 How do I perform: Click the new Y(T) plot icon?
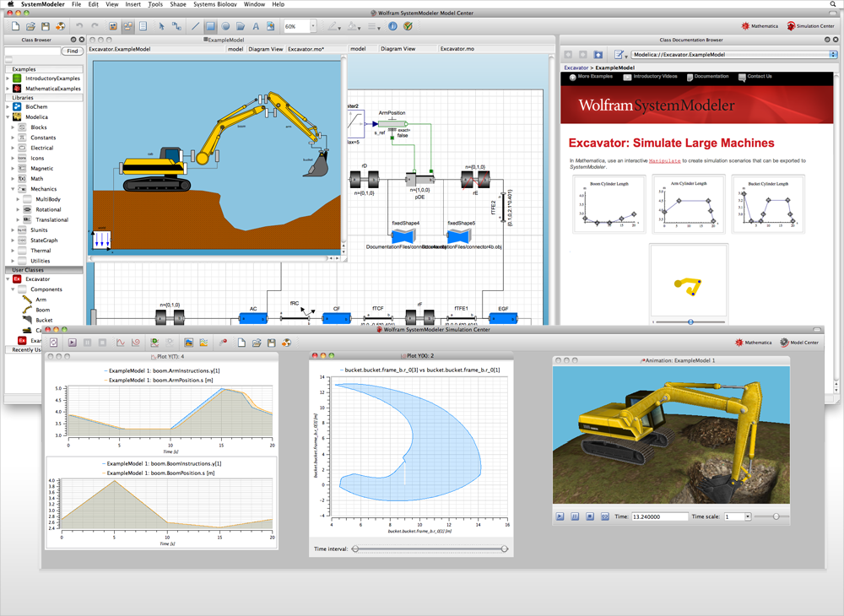[121, 342]
